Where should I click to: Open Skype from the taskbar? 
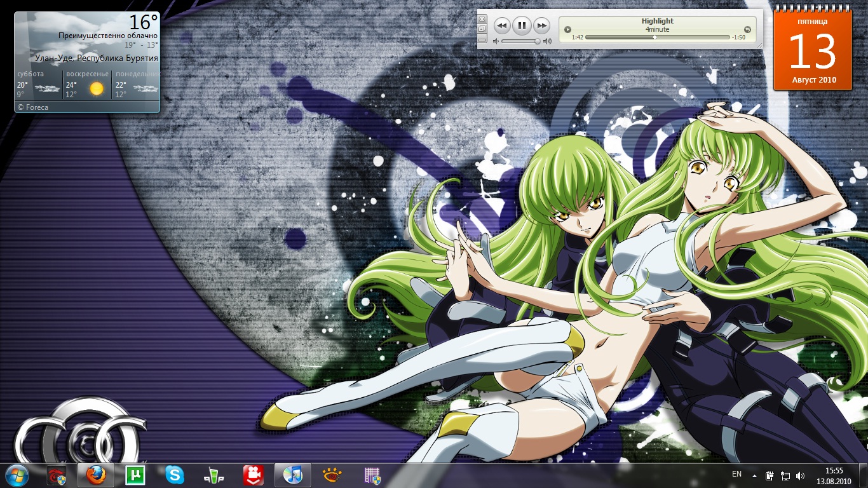point(174,475)
